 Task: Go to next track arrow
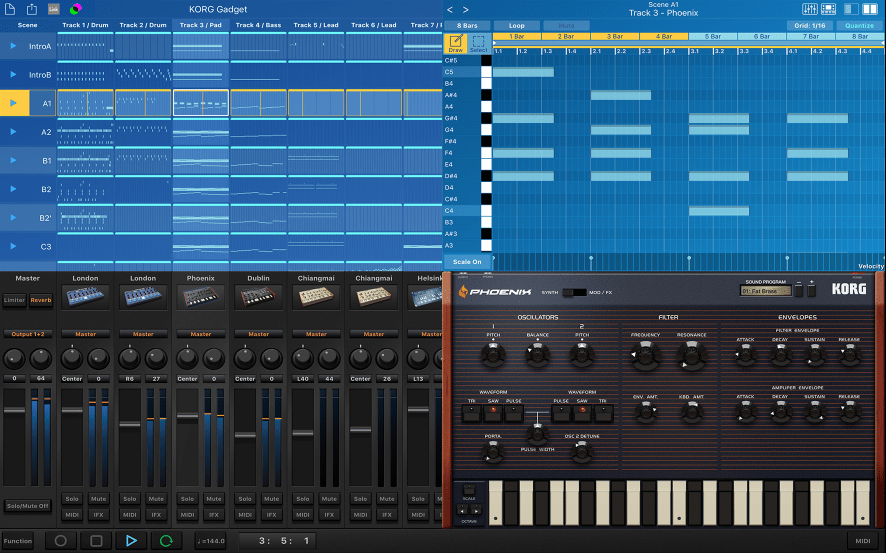point(466,10)
